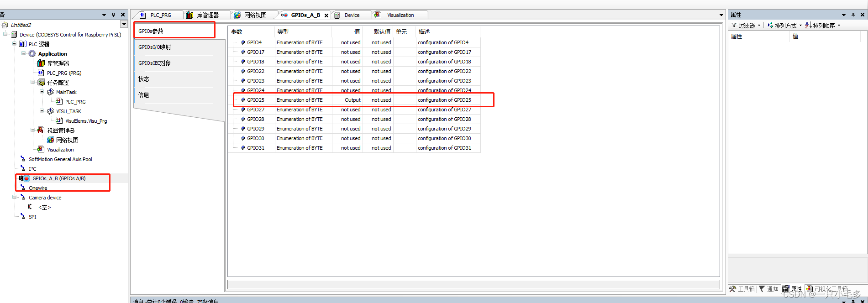The width and height of the screenshot is (868, 303).
Task: Click the MainTask task icon
Action: tap(50, 92)
